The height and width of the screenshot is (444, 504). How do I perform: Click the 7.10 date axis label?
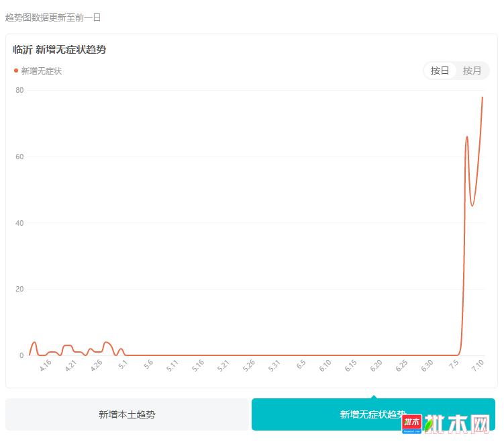[477, 366]
